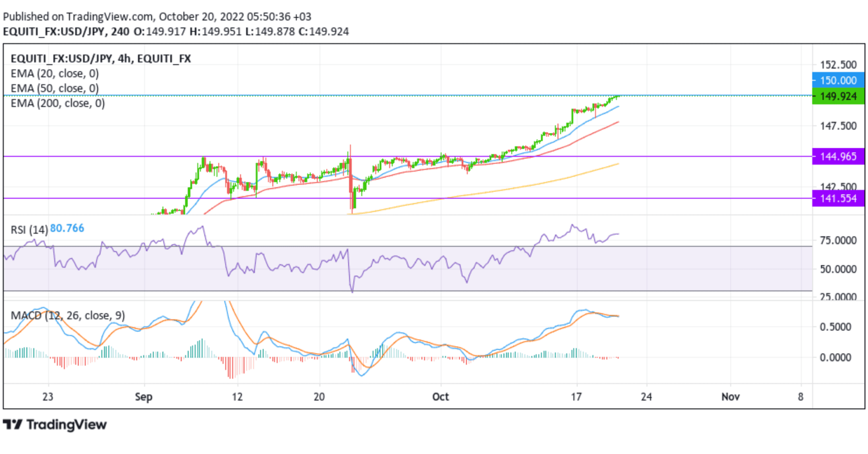Click the 150.000 blue price label

pos(838,80)
